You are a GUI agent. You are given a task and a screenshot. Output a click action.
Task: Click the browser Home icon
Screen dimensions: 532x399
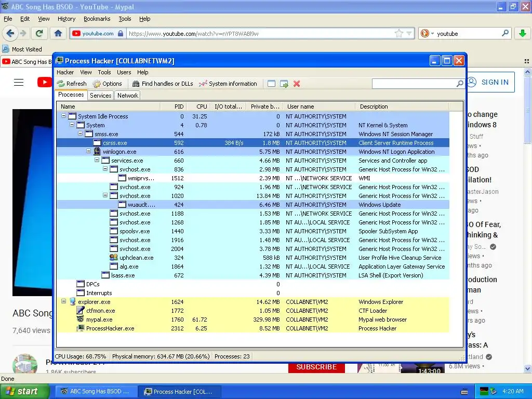click(58, 33)
